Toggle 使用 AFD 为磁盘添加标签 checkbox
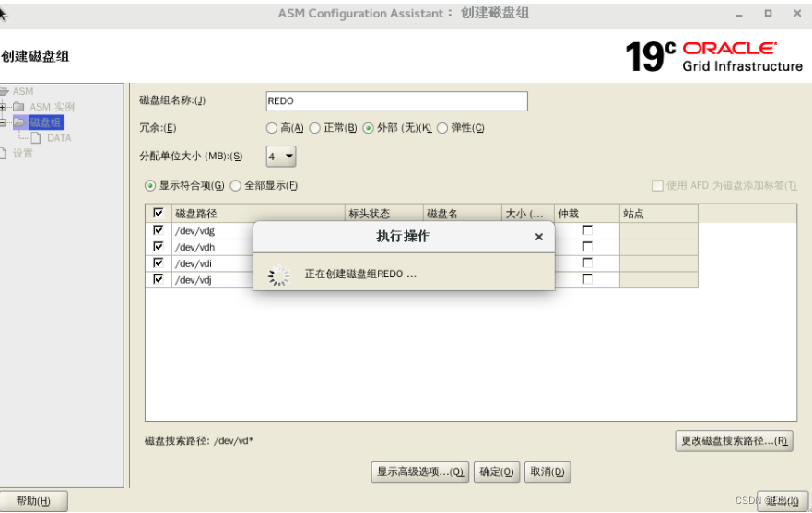This screenshot has width=812, height=513. [657, 185]
